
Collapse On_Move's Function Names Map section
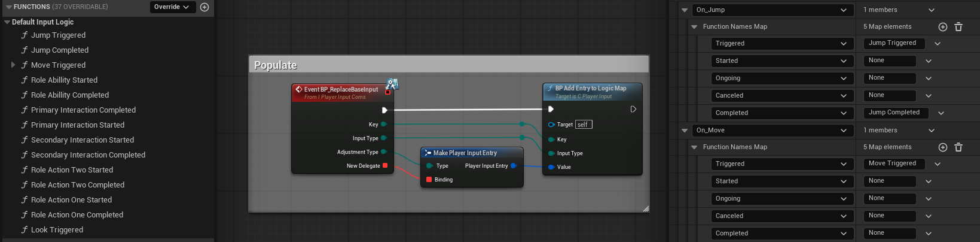[x=694, y=147]
